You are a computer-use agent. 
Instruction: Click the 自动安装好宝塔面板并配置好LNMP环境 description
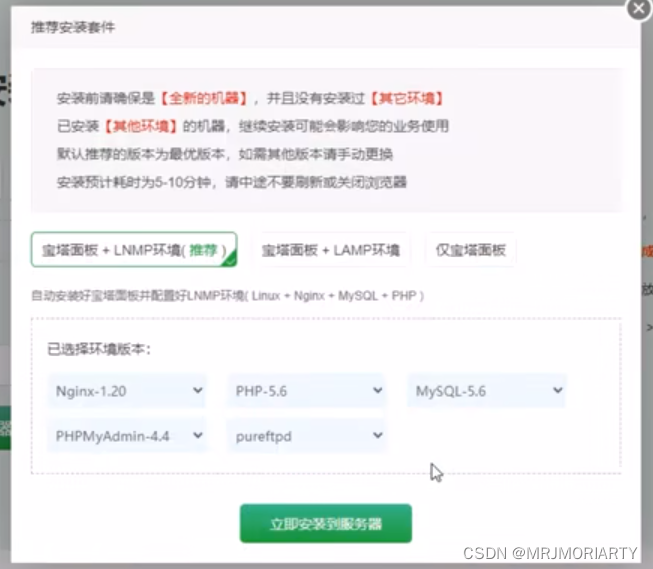coord(228,296)
